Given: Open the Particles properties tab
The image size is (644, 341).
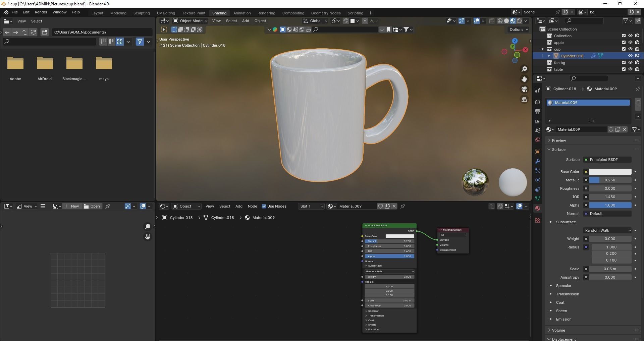Looking at the screenshot, I should (x=538, y=171).
